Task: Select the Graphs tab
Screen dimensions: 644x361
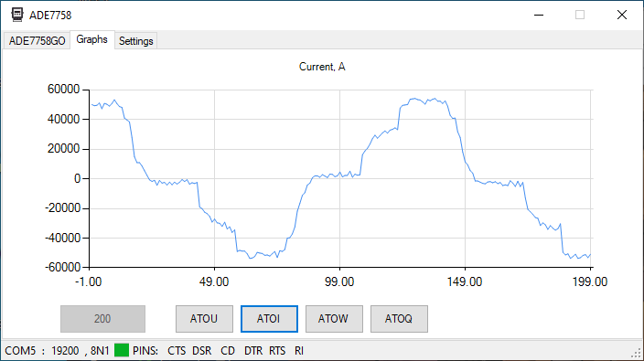Action: (x=92, y=39)
